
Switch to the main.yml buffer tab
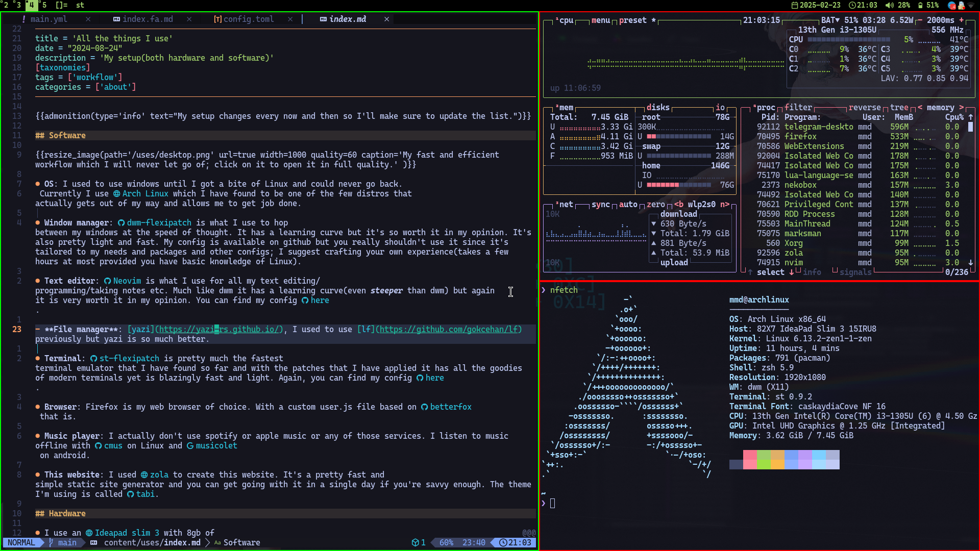coord(48,19)
